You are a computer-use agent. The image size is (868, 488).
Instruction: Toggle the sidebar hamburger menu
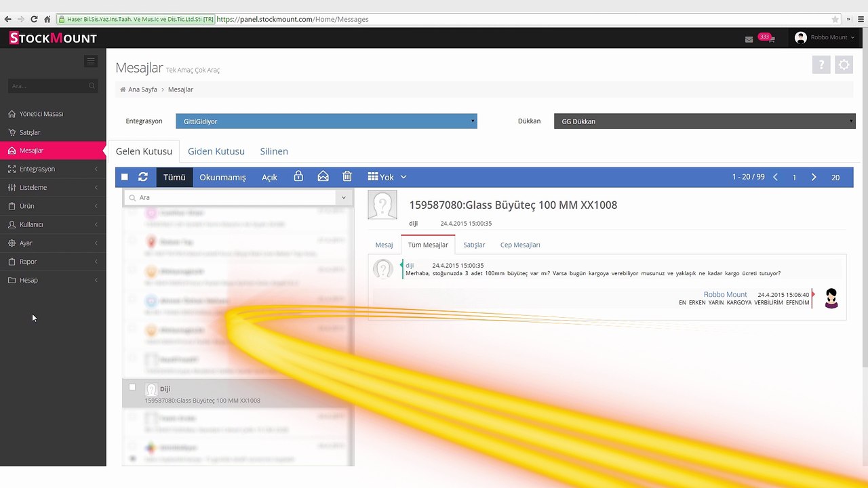(x=91, y=61)
